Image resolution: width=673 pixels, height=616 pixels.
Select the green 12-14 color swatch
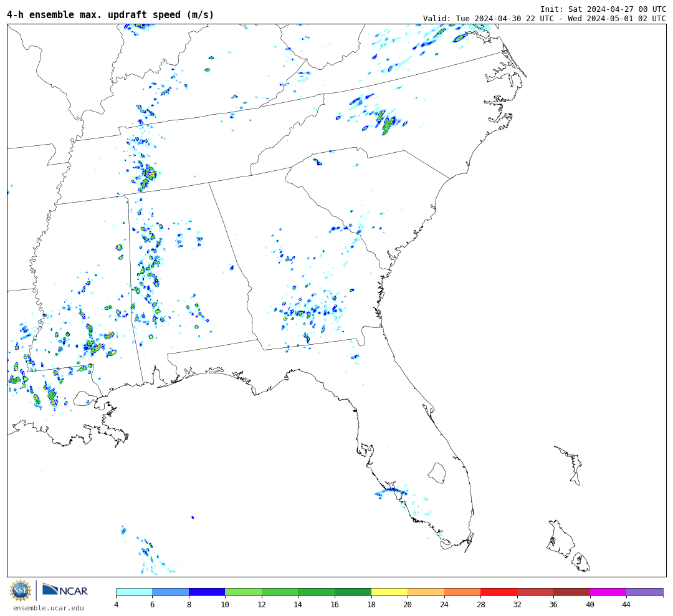click(280, 592)
